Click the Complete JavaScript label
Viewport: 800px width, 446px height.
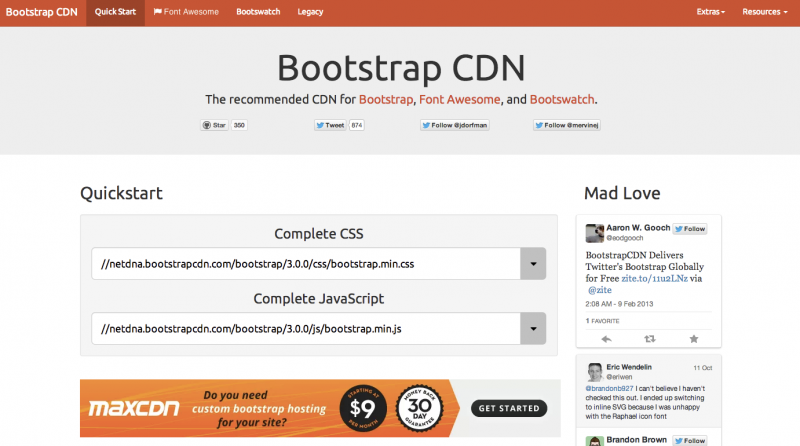click(319, 299)
